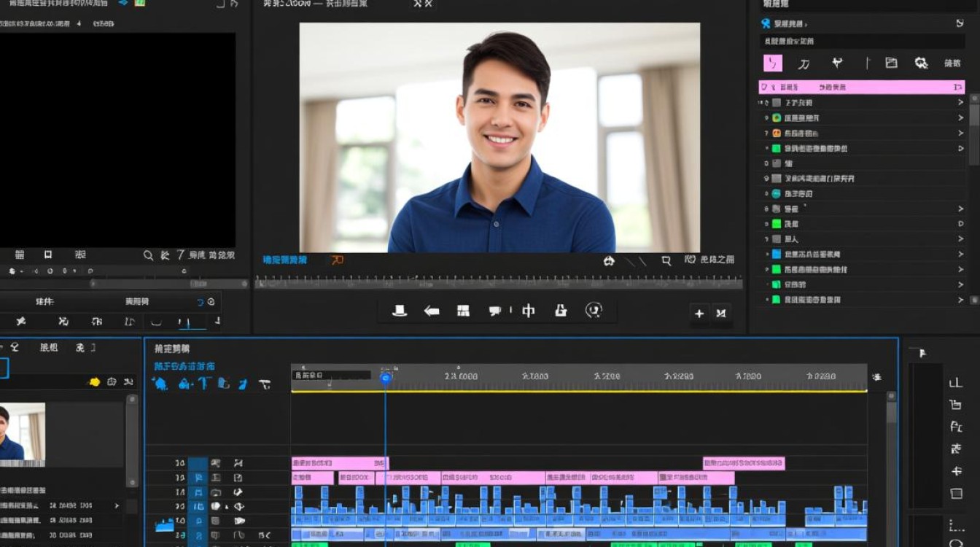This screenshot has width=980, height=547.
Task: Click the orange icon below the preview's left corner
Action: point(336,260)
